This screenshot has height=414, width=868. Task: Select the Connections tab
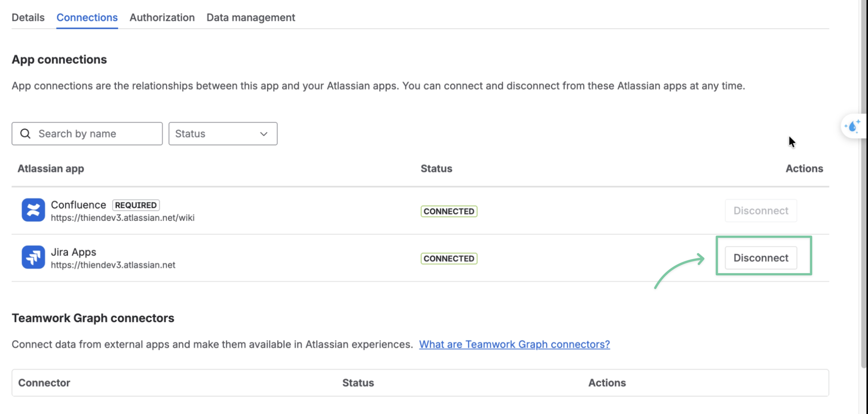click(x=87, y=17)
